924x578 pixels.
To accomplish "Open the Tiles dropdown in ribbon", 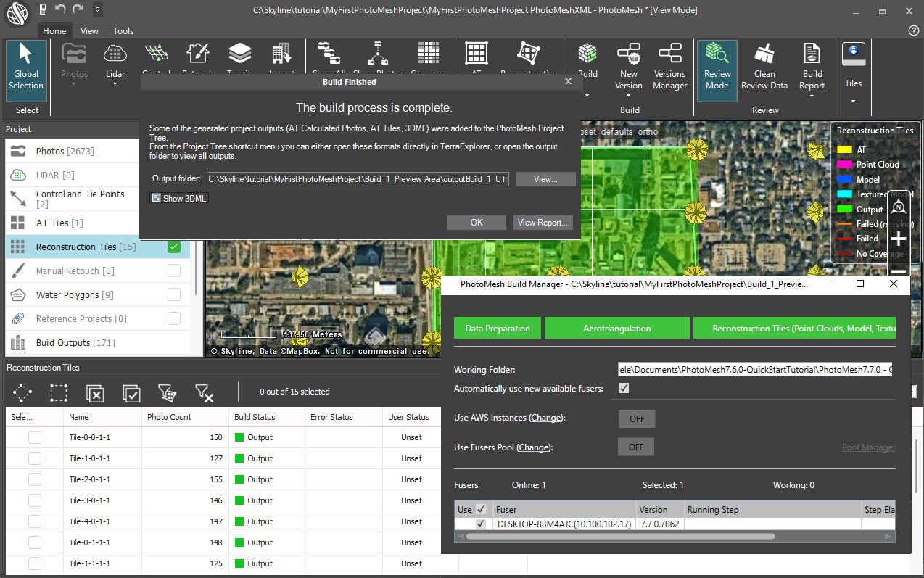I will coord(853,100).
